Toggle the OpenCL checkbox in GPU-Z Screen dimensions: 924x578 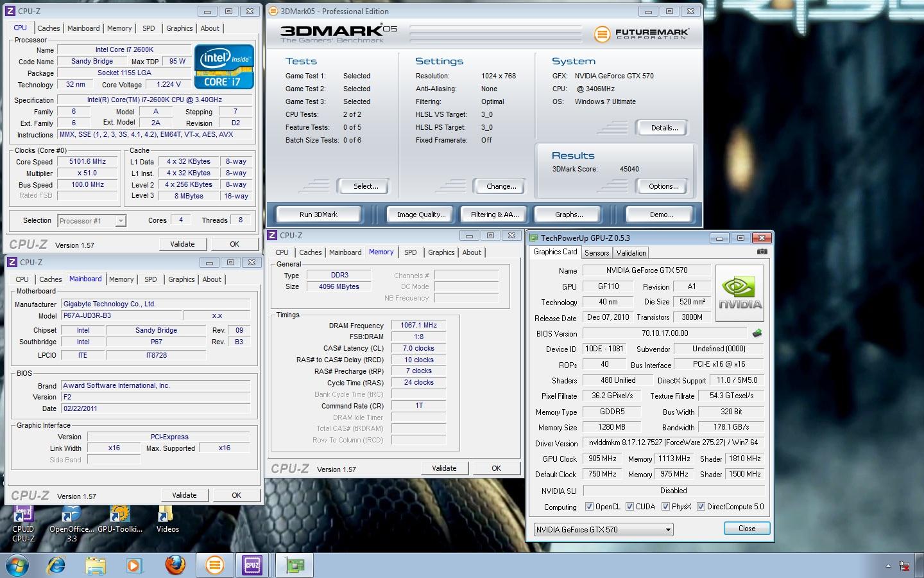(589, 507)
